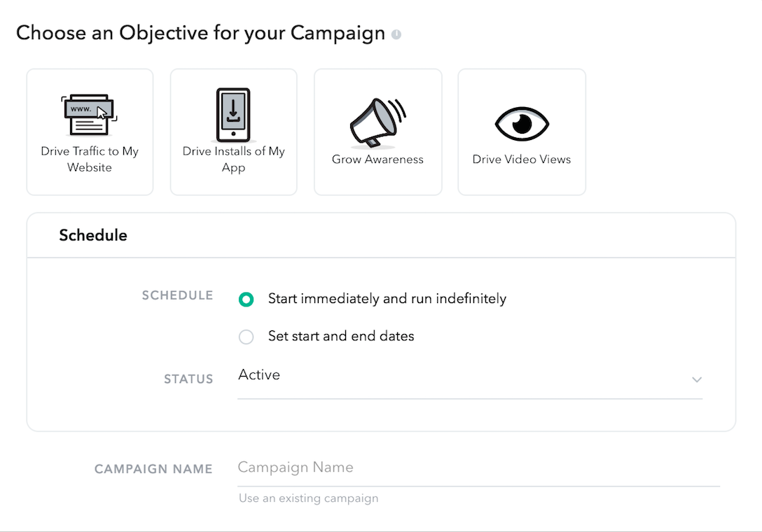This screenshot has width=762, height=532.
Task: Select Set start and end dates
Action: [246, 337]
